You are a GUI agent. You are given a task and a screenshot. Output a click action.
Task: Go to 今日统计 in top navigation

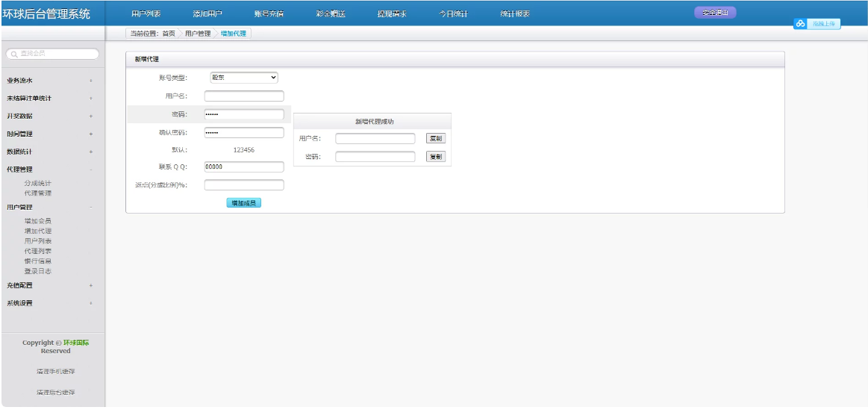453,13
